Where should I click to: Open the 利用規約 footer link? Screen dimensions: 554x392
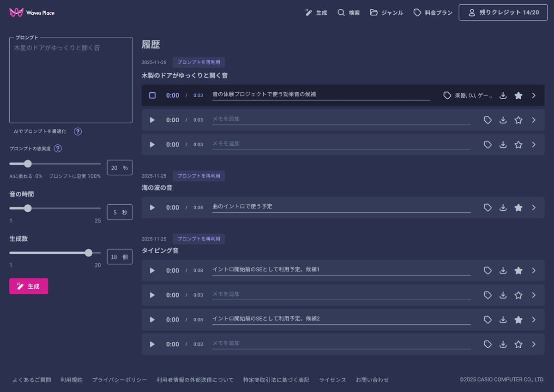click(72, 380)
